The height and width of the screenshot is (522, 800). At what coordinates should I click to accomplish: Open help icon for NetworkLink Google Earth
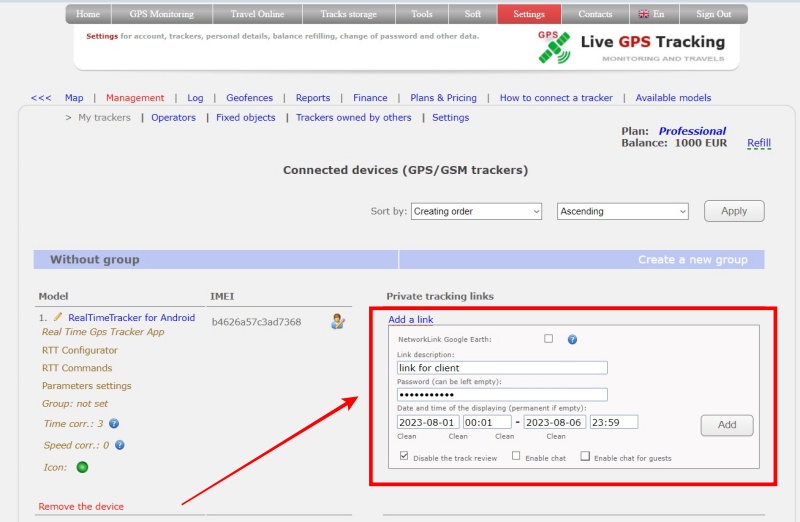pyautogui.click(x=572, y=339)
